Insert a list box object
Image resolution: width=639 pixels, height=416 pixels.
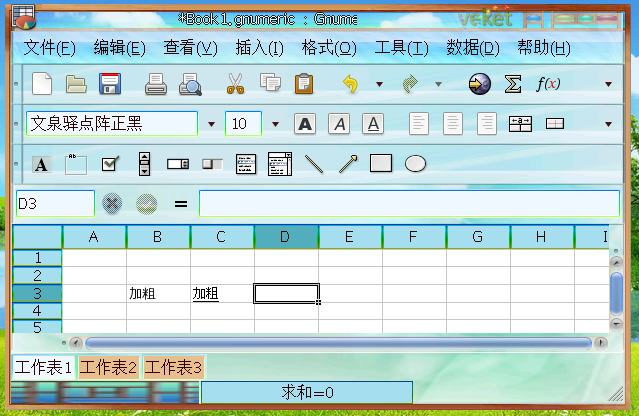pos(246,164)
